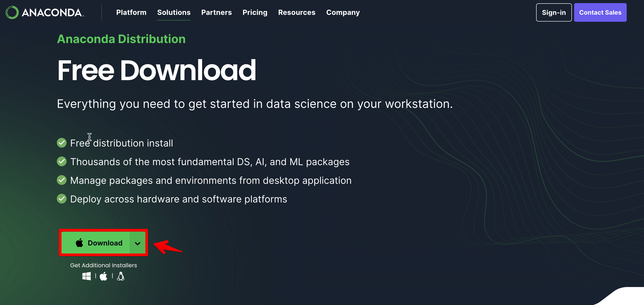
Task: Click the Contact Sales button
Action: click(600, 12)
